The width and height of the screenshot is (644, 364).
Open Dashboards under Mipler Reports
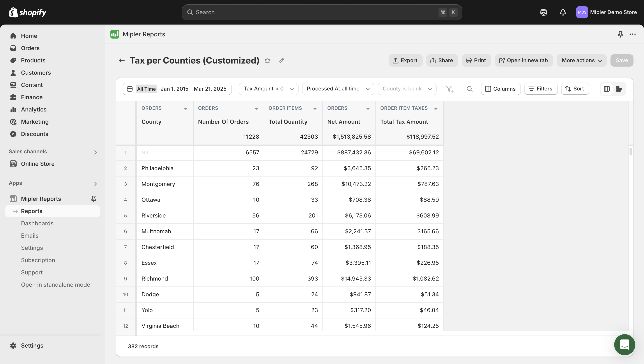point(37,223)
